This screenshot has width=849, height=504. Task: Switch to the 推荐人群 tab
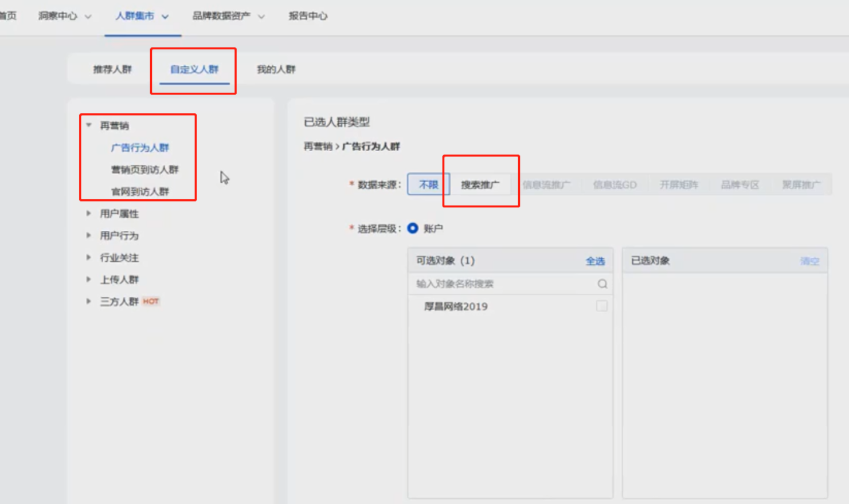click(112, 69)
